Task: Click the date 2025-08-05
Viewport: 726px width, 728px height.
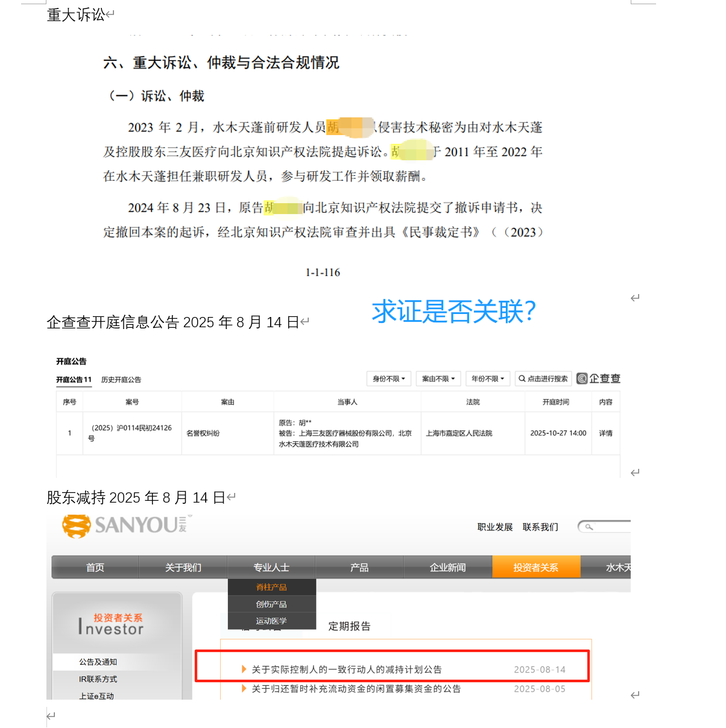Action: 540,689
